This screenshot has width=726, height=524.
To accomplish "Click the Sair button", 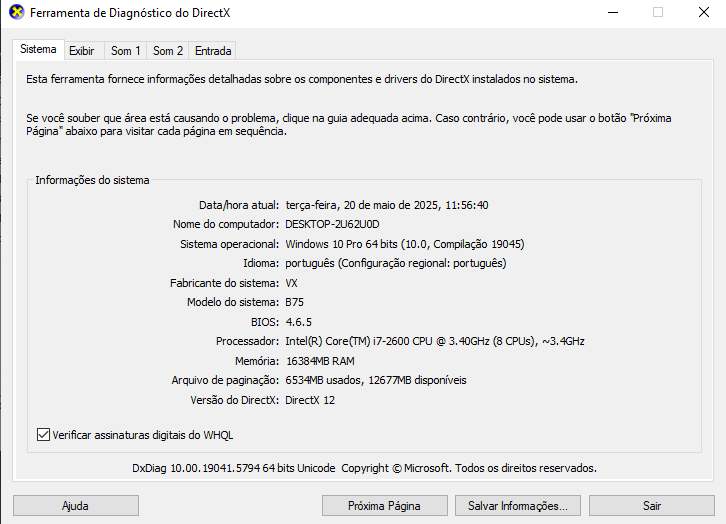I will coord(651,505).
